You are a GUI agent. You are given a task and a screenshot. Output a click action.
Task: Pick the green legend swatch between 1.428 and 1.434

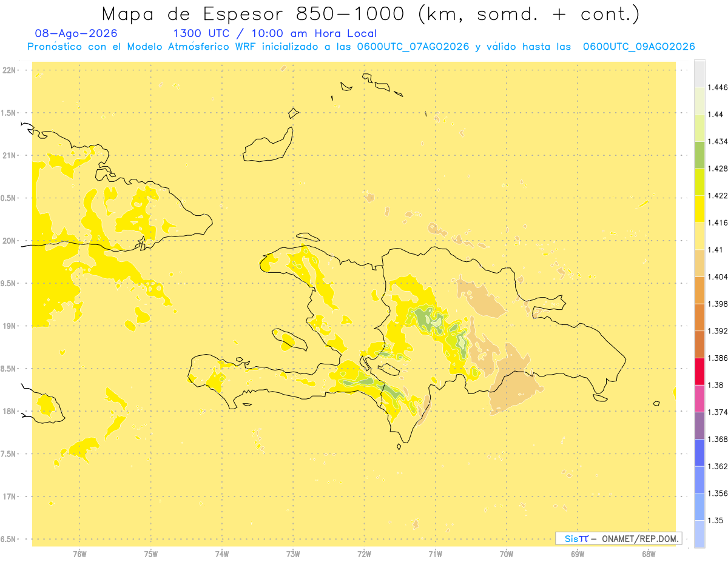pos(699,155)
